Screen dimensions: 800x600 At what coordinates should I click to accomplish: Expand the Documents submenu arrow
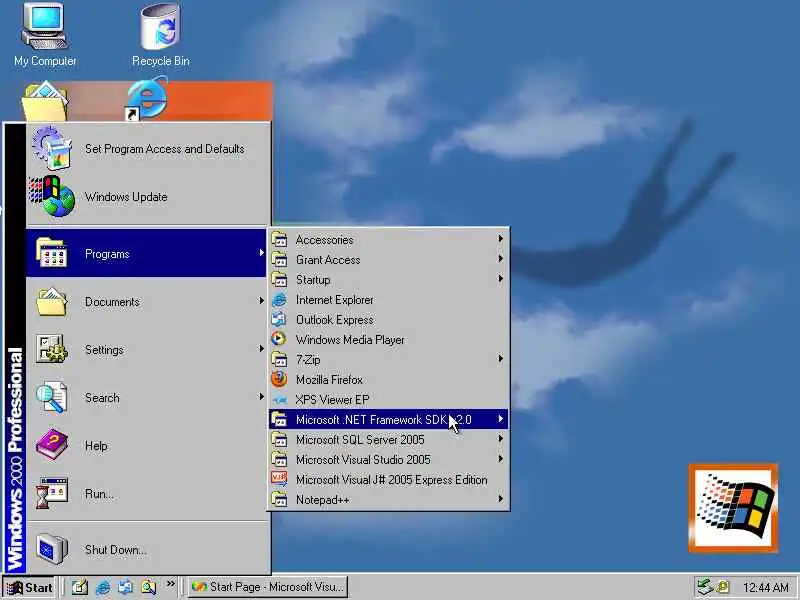tap(261, 301)
